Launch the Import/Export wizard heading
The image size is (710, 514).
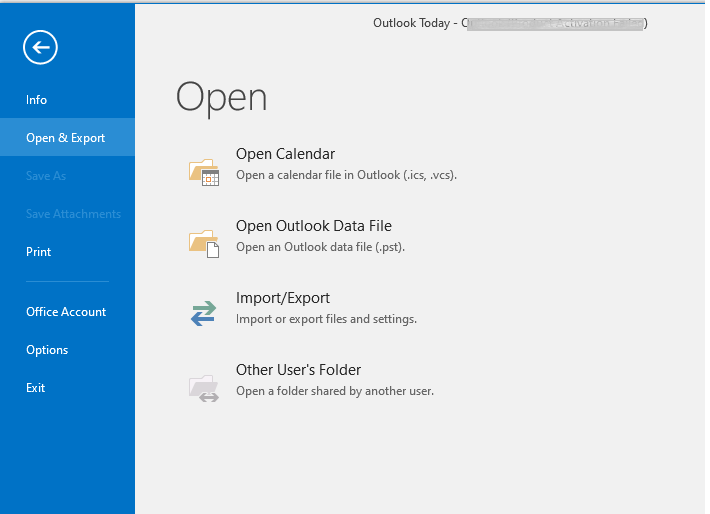tap(283, 298)
